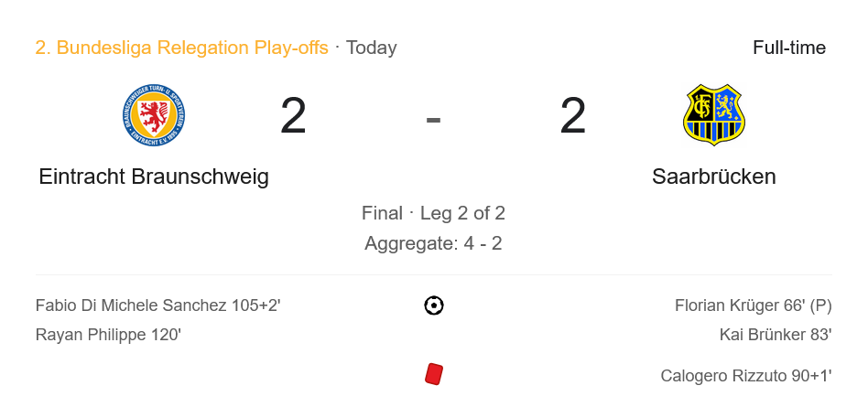Select the Saarbrücken team name
The width and height of the screenshot is (868, 407).
pyautogui.click(x=714, y=177)
